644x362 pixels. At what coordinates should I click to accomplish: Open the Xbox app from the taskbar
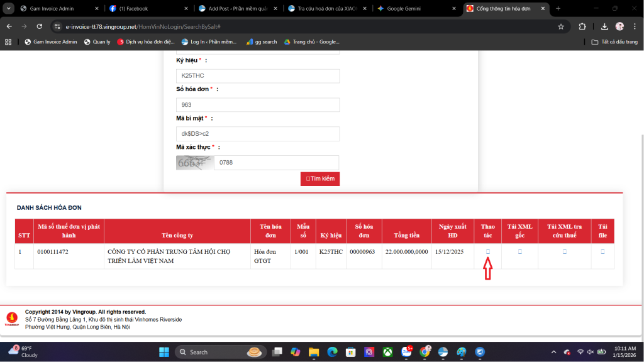pyautogui.click(x=388, y=352)
